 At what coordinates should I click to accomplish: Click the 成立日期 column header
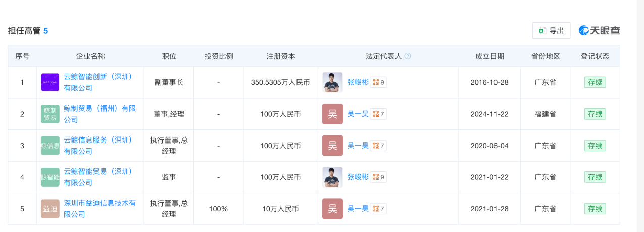489,56
